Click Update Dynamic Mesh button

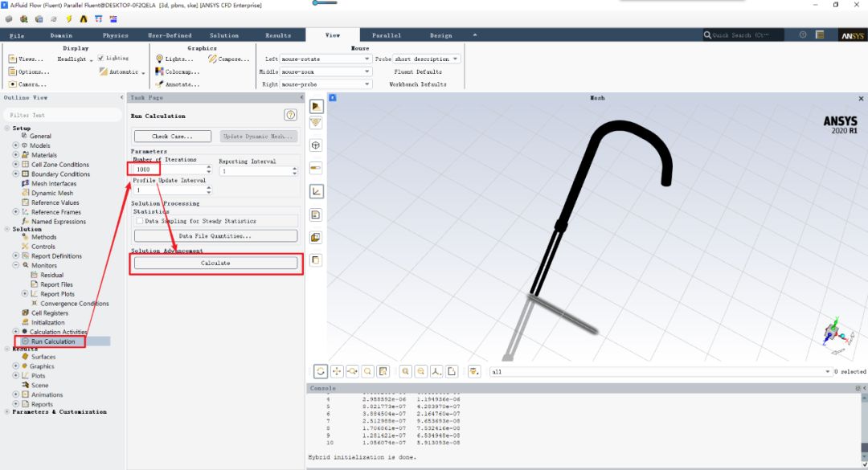(x=259, y=137)
